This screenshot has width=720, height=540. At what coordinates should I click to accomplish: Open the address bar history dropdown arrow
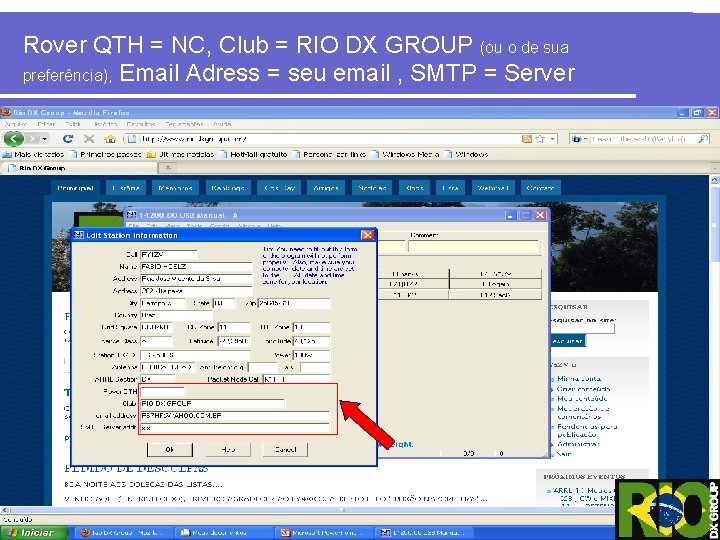click(552, 139)
